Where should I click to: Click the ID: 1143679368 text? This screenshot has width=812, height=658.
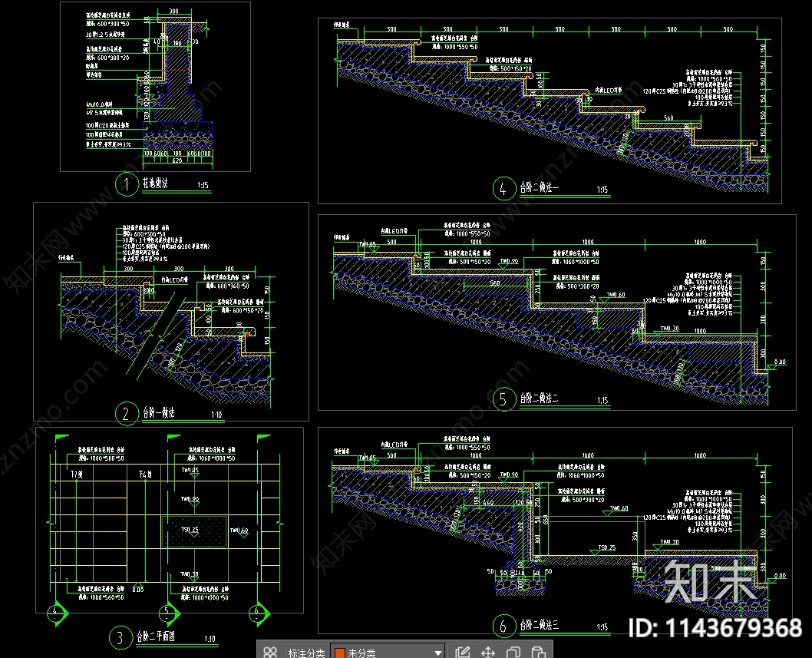(x=715, y=627)
